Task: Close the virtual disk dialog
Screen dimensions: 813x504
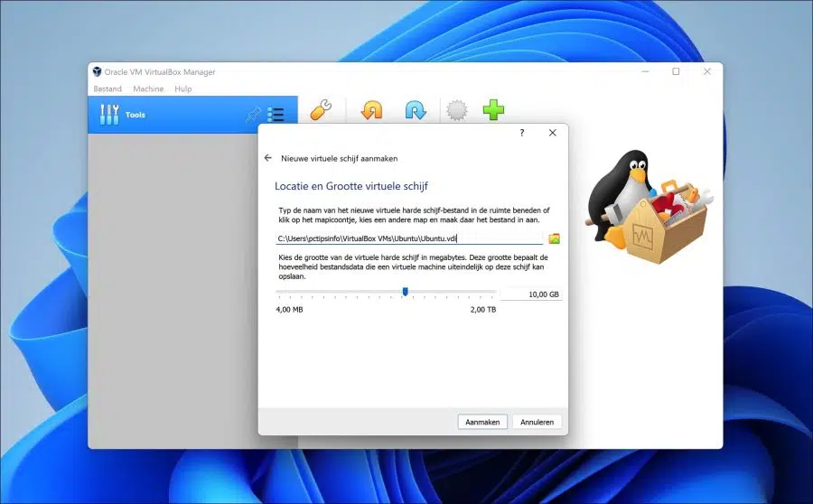Action: (553, 133)
